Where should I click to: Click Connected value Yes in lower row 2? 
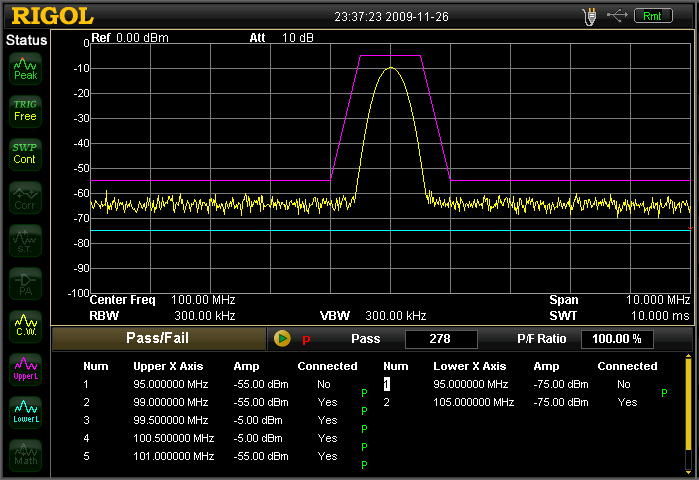(627, 402)
